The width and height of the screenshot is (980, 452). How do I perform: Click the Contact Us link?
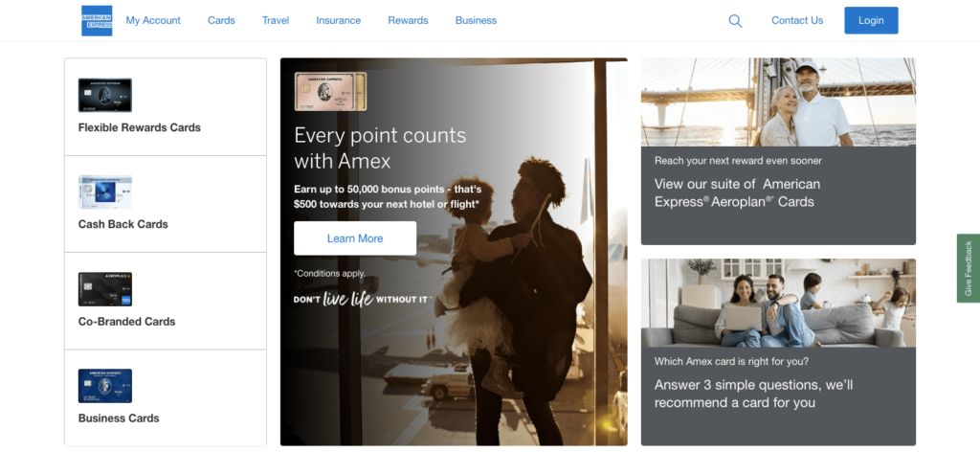click(797, 21)
